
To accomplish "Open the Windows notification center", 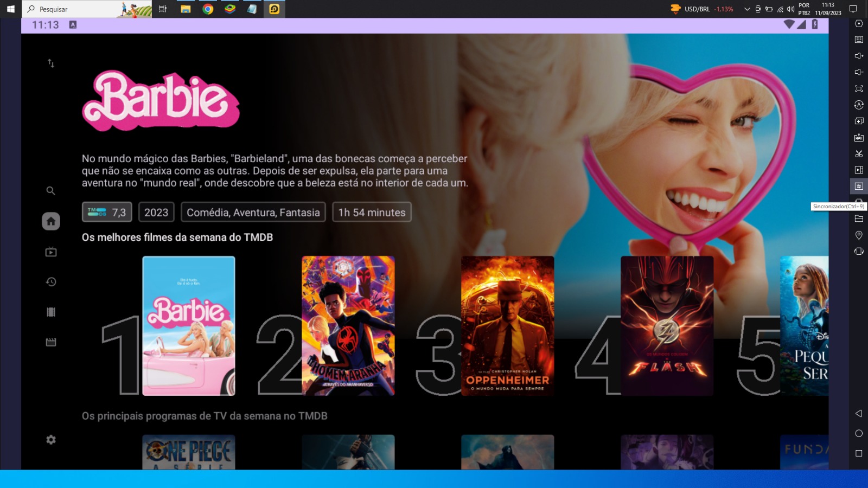I will [x=853, y=9].
